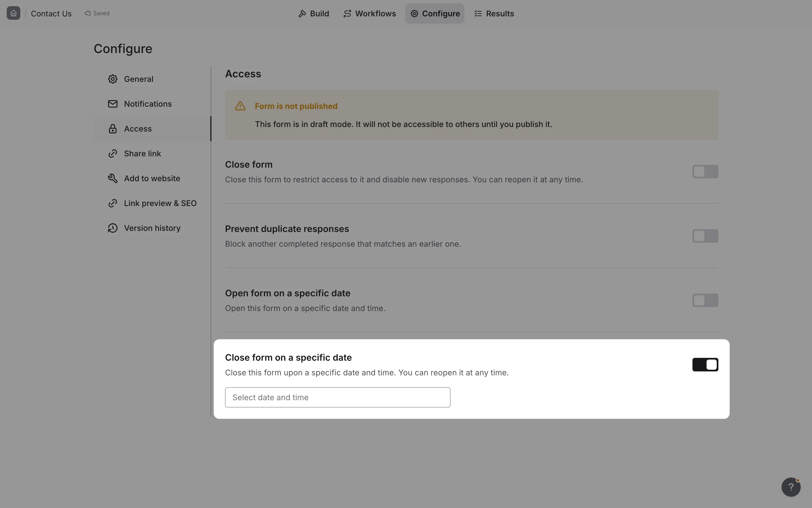Click the Configure gear icon in top bar

pos(414,14)
